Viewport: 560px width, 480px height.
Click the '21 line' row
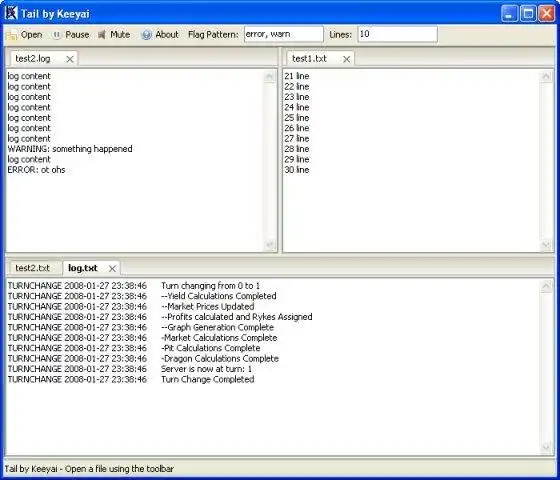[x=297, y=76]
